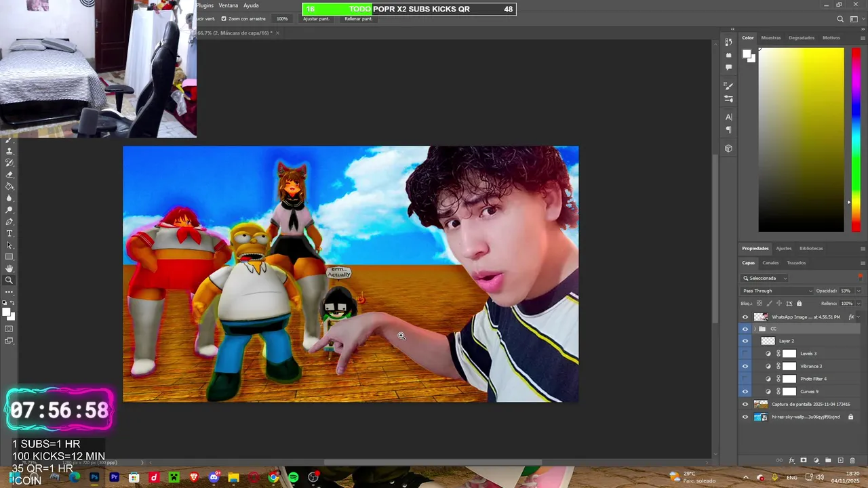Hide the CC group
This screenshot has height=488, width=868.
(745, 329)
